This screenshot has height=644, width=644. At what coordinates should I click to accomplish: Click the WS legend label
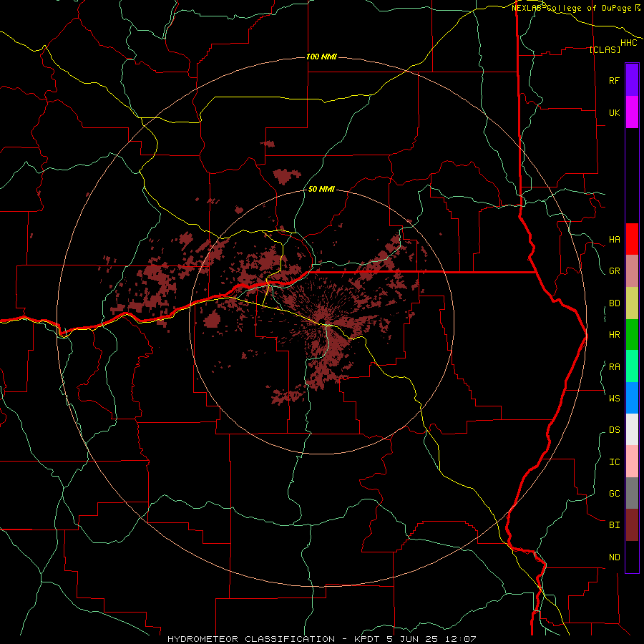coord(614,398)
